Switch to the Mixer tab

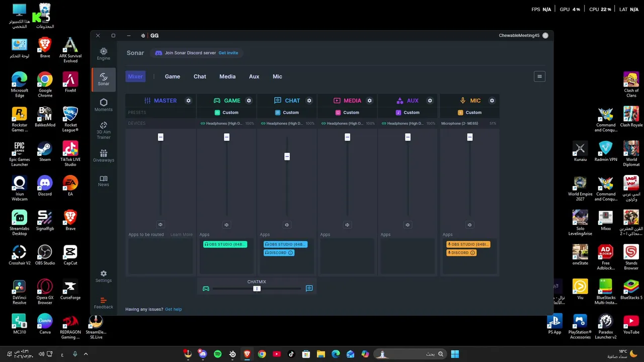coord(135,76)
